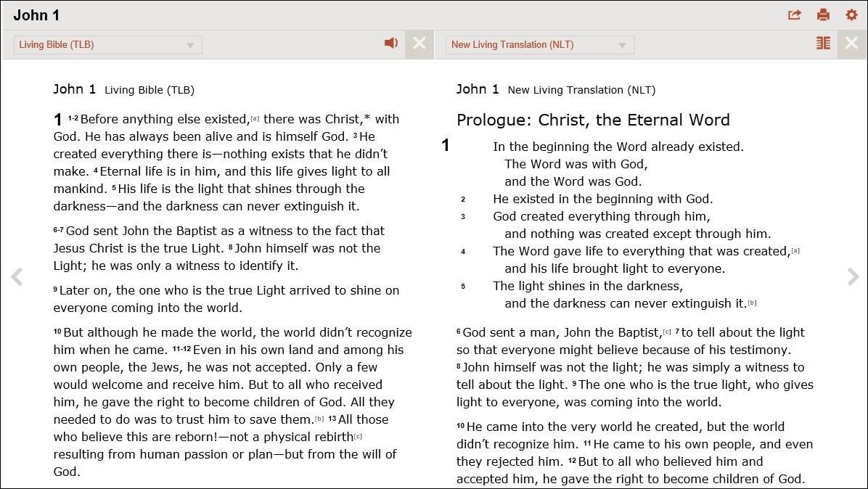Click verse number 11-12 in TLB column
Image resolution: width=868 pixels, height=489 pixels.
click(x=181, y=348)
